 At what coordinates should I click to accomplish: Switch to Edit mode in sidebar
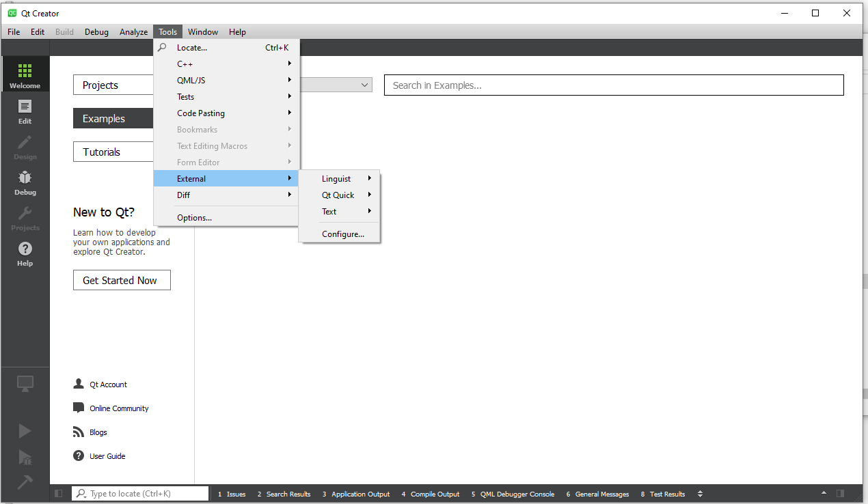pyautogui.click(x=25, y=110)
